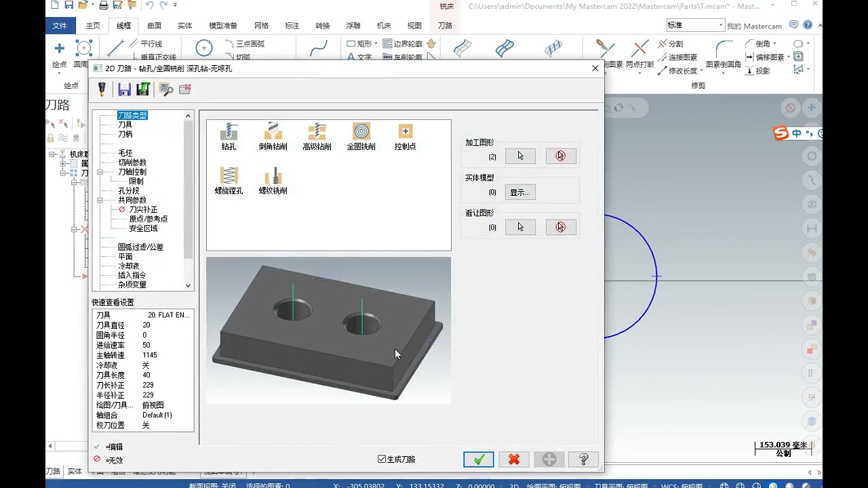The image size is (868, 488).
Task: Collapse the 共同参数 tree node
Action: click(100, 201)
